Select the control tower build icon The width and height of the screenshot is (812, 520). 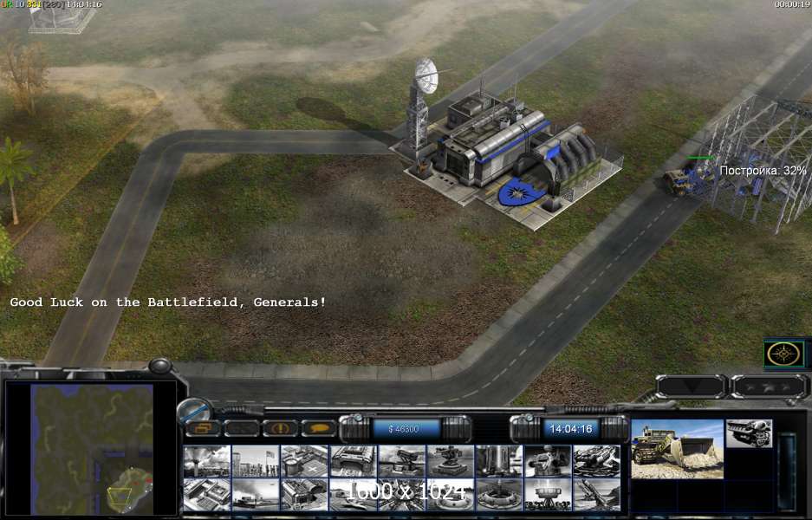click(x=206, y=461)
